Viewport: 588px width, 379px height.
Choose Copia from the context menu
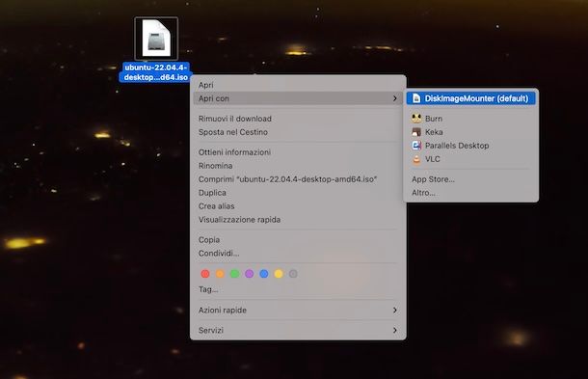tap(298, 240)
